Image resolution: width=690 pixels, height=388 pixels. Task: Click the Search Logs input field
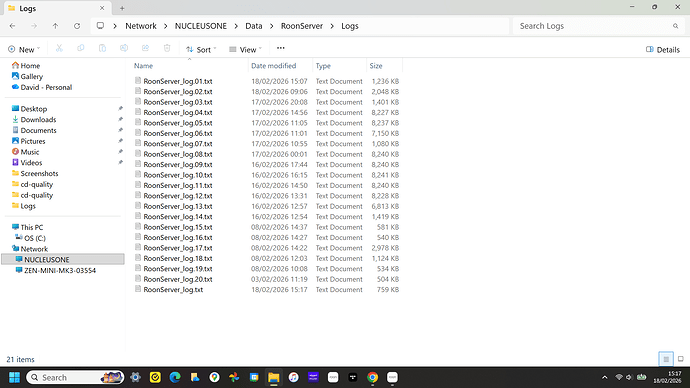pos(591,26)
